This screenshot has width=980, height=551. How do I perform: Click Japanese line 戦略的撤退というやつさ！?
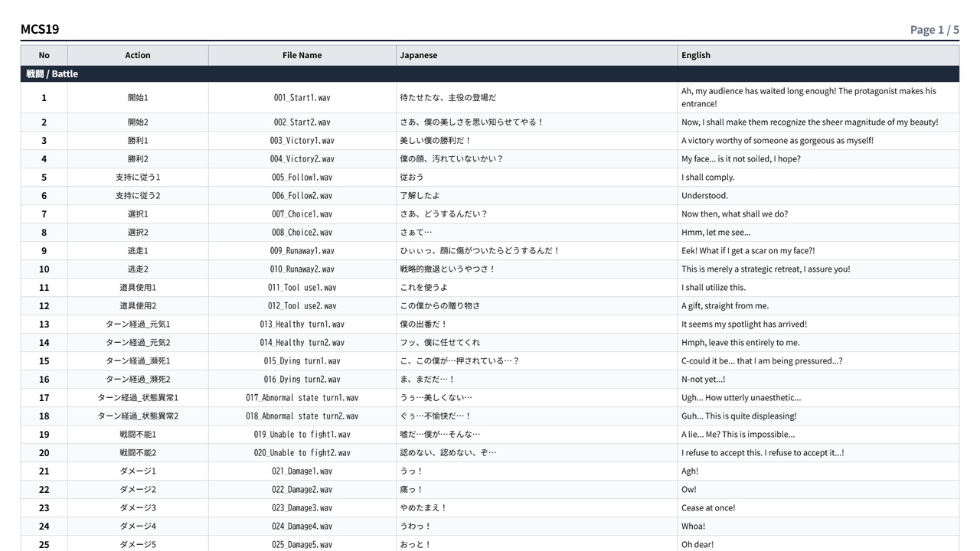(x=448, y=269)
